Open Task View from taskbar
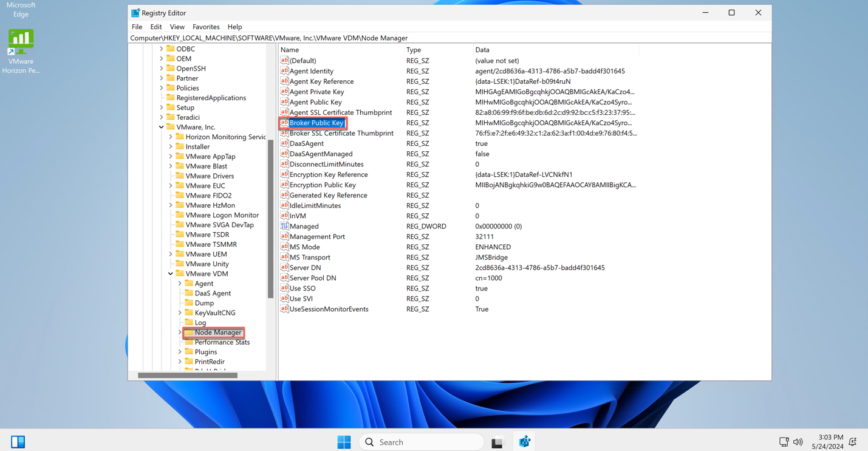Image resolution: width=868 pixels, height=451 pixels. (x=497, y=442)
